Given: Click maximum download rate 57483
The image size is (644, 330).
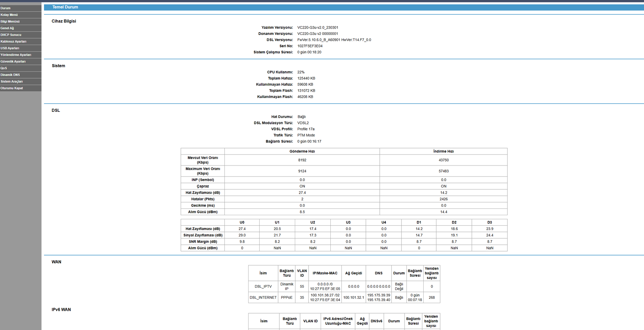Looking at the screenshot, I should (443, 171).
